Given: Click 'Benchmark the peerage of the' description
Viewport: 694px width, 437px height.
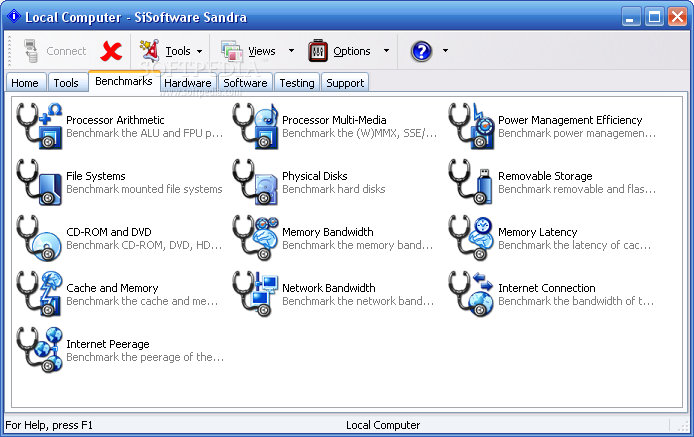Looking at the screenshot, I should click(145, 357).
